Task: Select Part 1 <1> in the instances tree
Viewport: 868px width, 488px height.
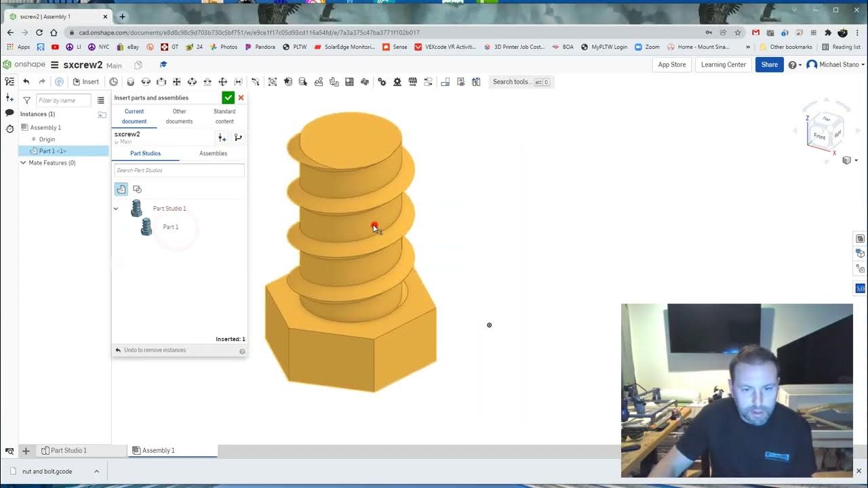Action: [64, 151]
